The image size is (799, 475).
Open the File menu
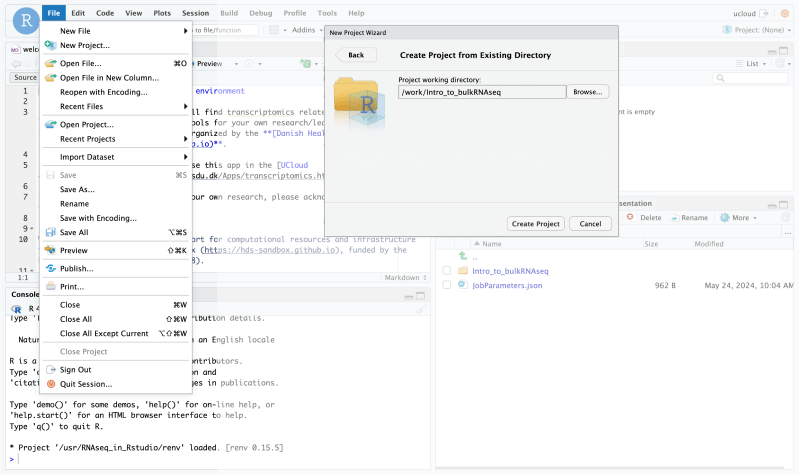coord(54,13)
